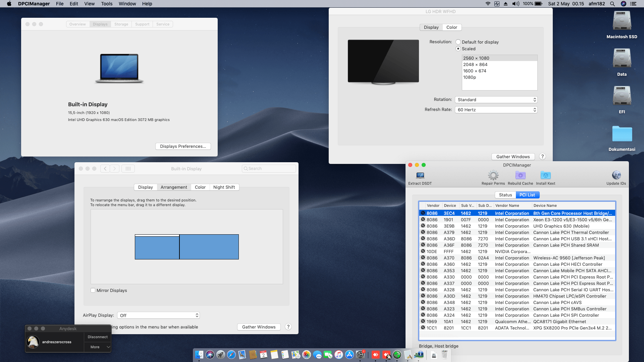Select the UHD Graphics 630 (Mobile) row
The height and width of the screenshot is (362, 644).
pos(517,226)
